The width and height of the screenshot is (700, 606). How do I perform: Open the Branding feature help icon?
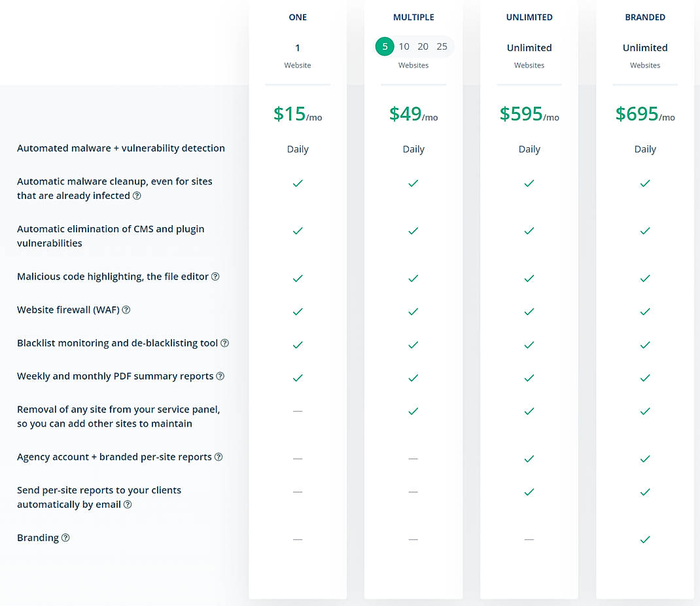64,537
